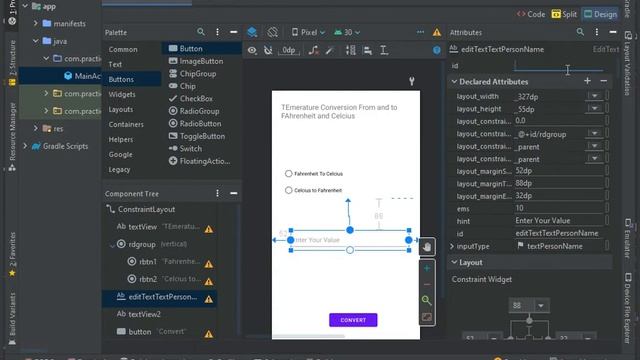Expand the manifests folder
This screenshot has width=640, height=360.
36,23
